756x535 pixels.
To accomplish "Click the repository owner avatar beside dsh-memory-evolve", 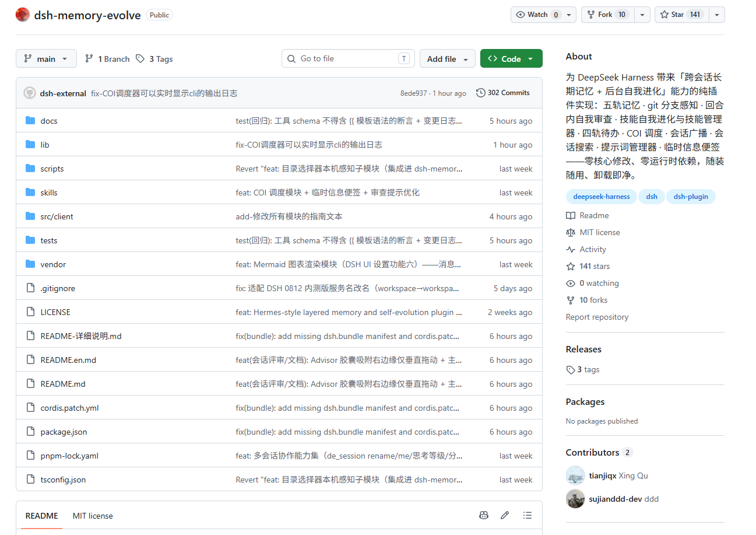I will pyautogui.click(x=23, y=15).
